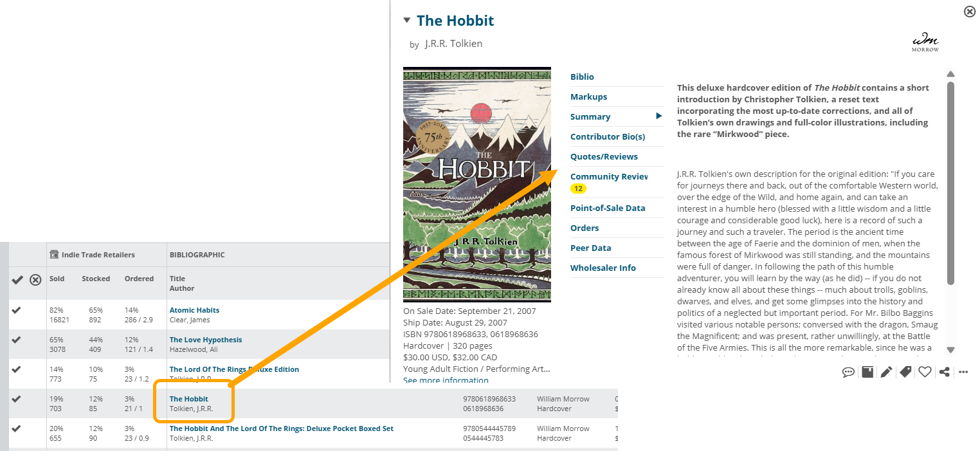Viewport: 980px width, 451px height.
Task: Open the comments speech bubble icon
Action: (x=848, y=372)
